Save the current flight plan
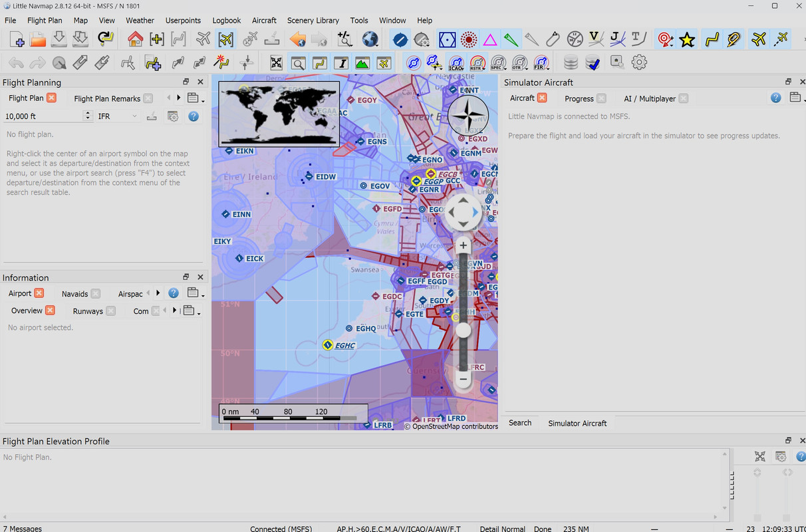This screenshot has width=806, height=532. 59,40
